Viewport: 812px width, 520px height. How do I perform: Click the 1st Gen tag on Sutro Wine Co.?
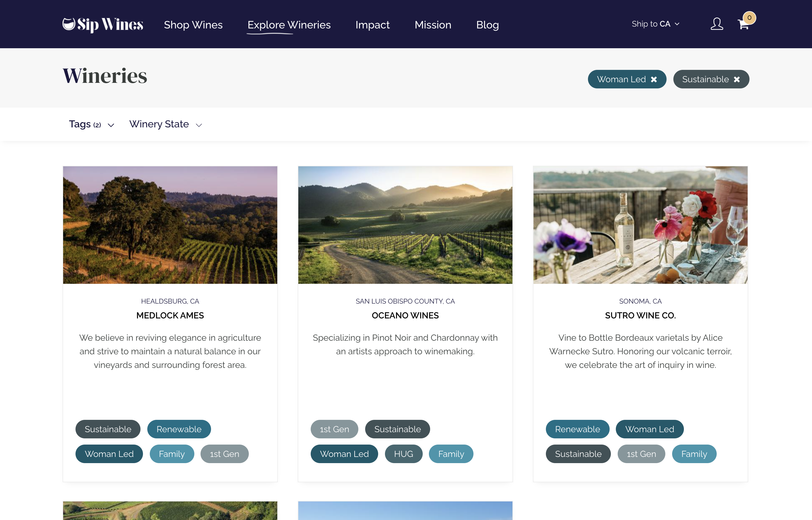click(x=641, y=454)
